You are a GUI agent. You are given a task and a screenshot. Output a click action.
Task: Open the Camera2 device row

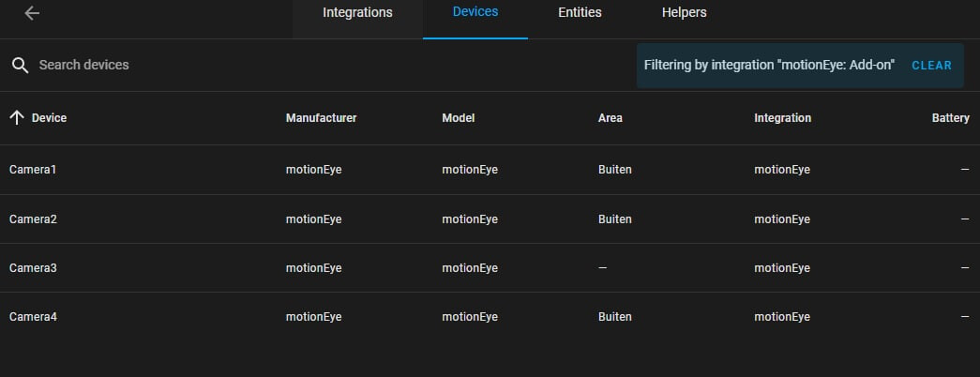coord(34,219)
